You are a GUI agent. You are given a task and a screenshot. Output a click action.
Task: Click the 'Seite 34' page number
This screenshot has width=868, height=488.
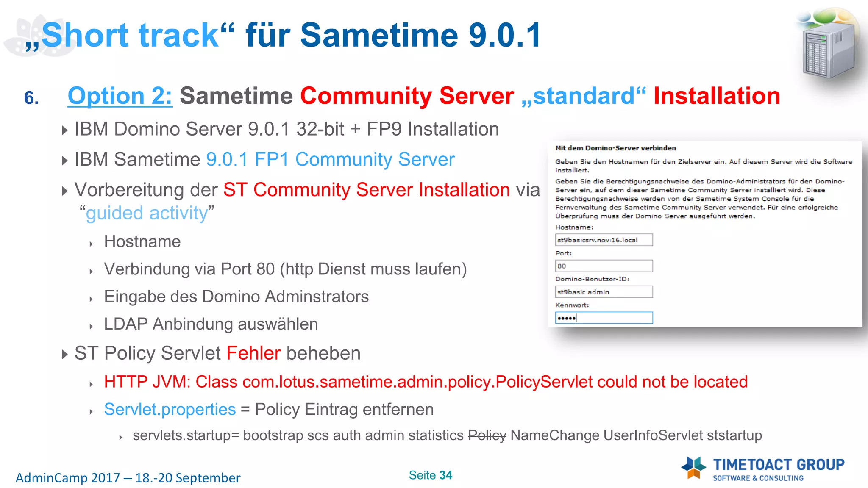tap(431, 475)
